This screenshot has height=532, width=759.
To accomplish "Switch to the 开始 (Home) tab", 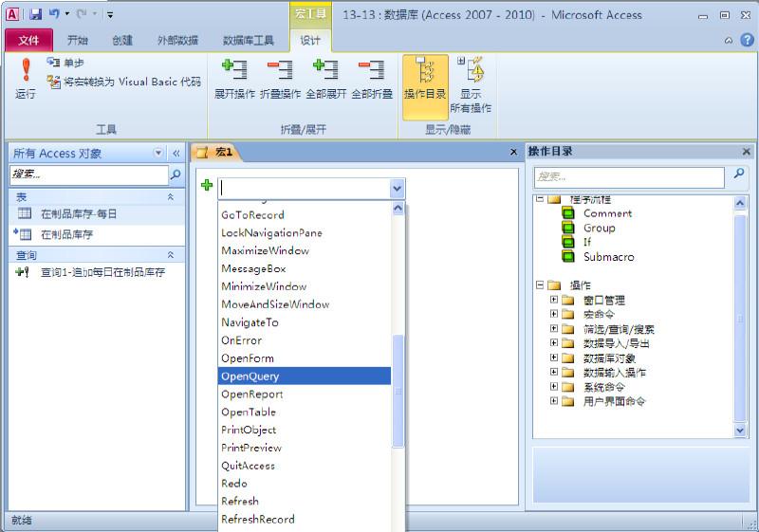I will (78, 40).
